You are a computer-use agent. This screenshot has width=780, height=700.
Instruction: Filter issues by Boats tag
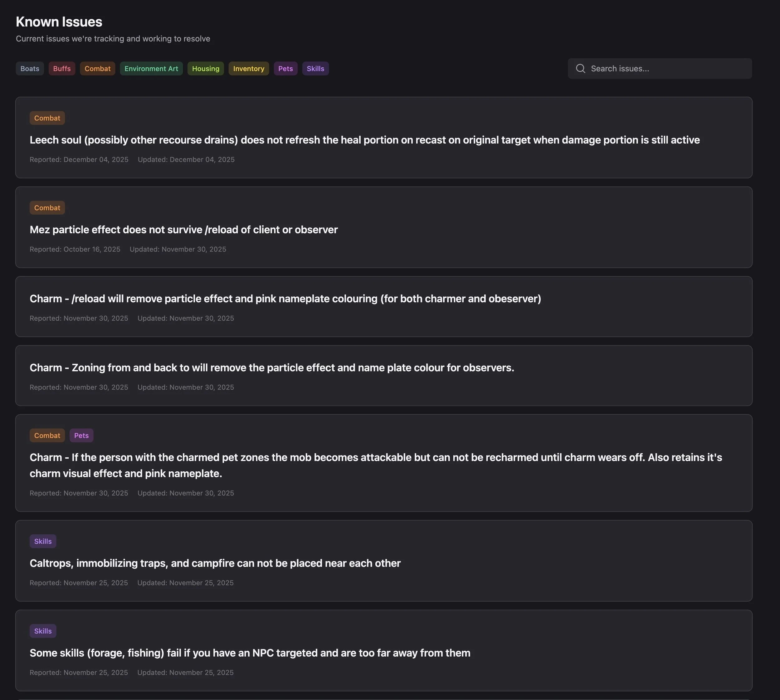(x=30, y=68)
